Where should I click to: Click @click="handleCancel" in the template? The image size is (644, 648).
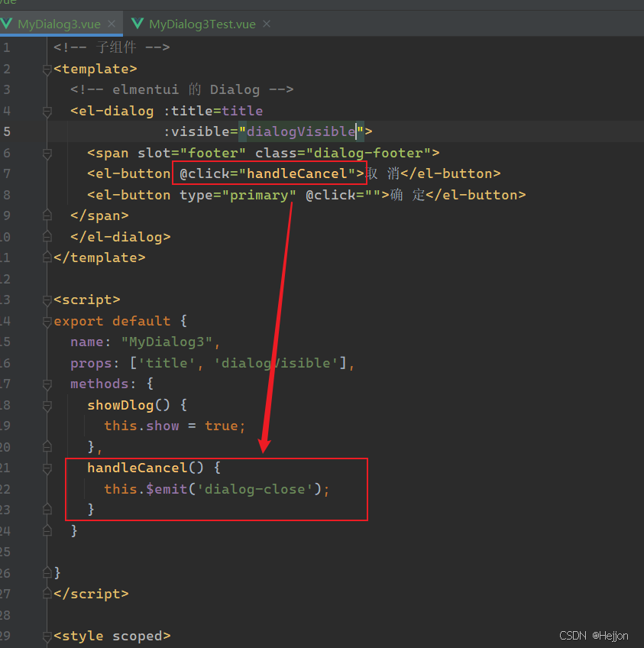[x=267, y=173]
